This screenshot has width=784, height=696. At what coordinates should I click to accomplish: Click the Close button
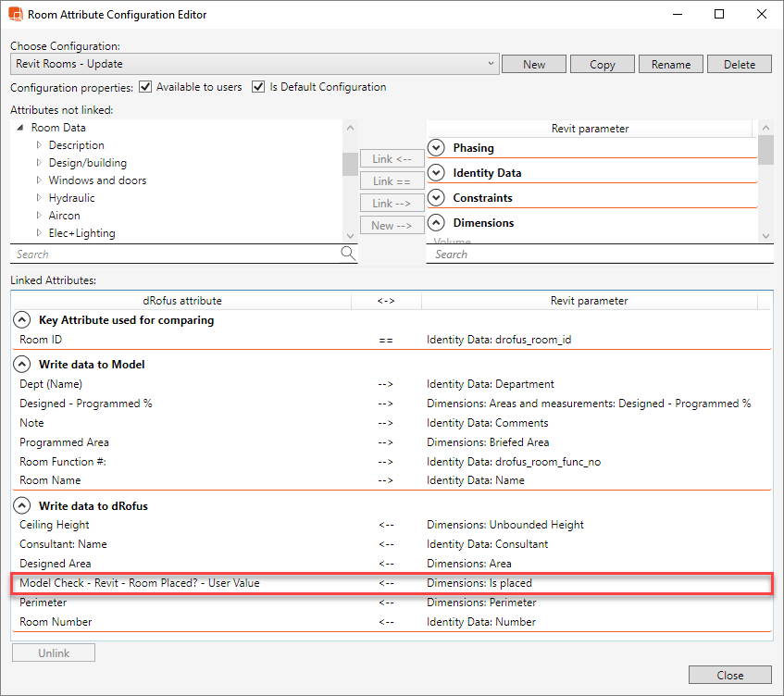coord(729,674)
